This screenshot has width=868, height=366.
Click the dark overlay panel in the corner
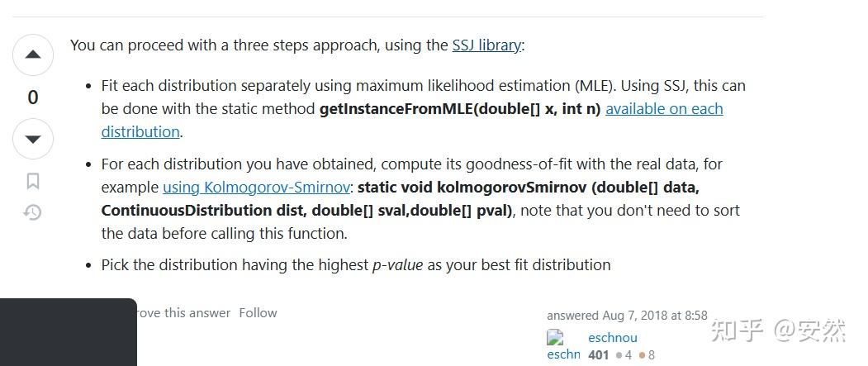coord(68,332)
